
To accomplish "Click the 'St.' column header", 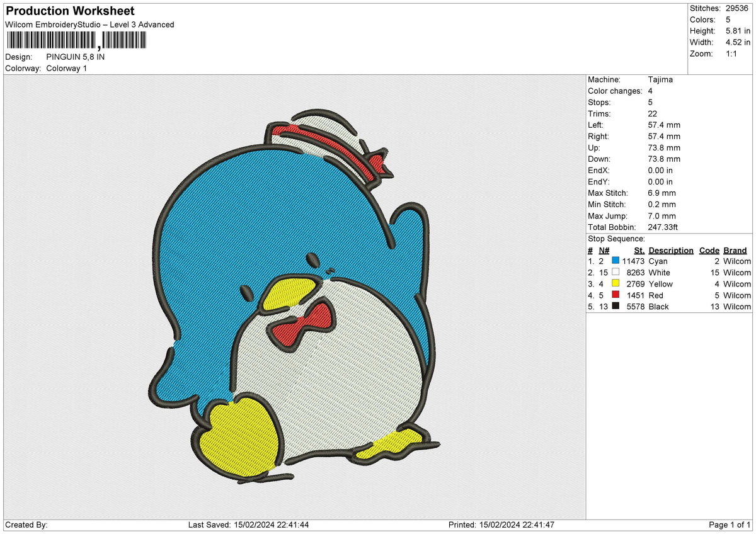I will (x=639, y=250).
